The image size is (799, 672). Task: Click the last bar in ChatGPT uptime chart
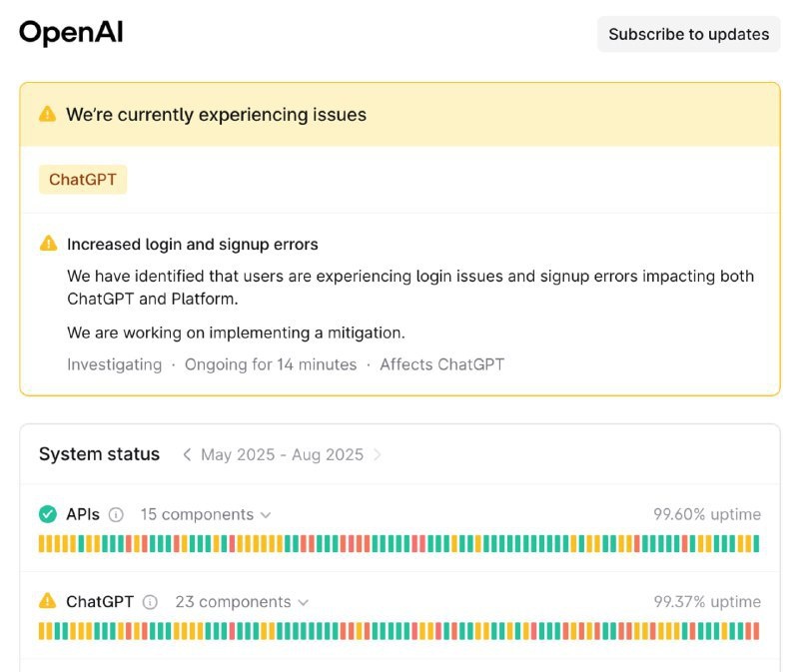756,631
